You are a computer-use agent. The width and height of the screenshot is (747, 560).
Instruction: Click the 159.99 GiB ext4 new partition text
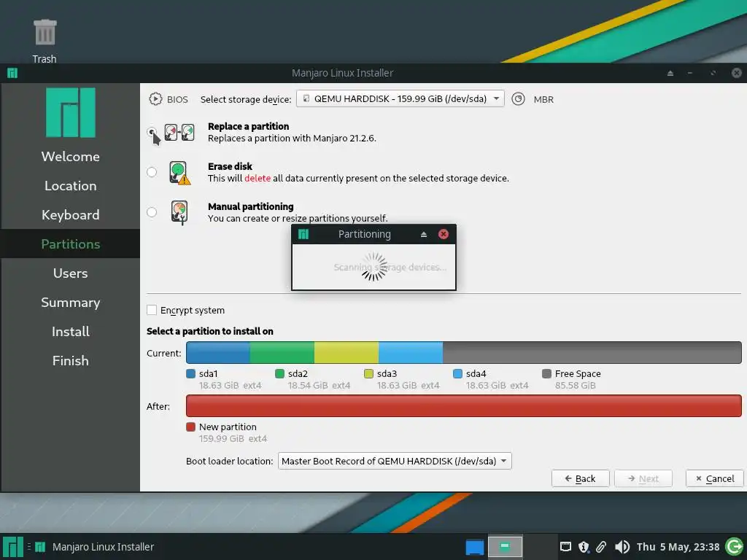click(233, 438)
